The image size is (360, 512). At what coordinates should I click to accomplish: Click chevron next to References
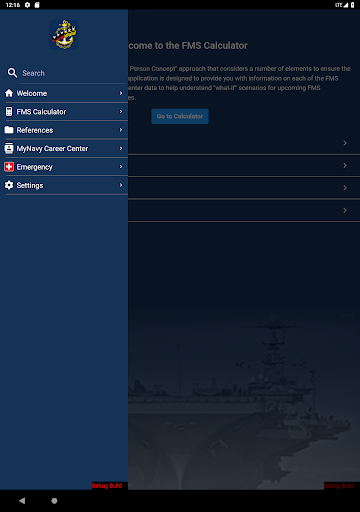(121, 130)
